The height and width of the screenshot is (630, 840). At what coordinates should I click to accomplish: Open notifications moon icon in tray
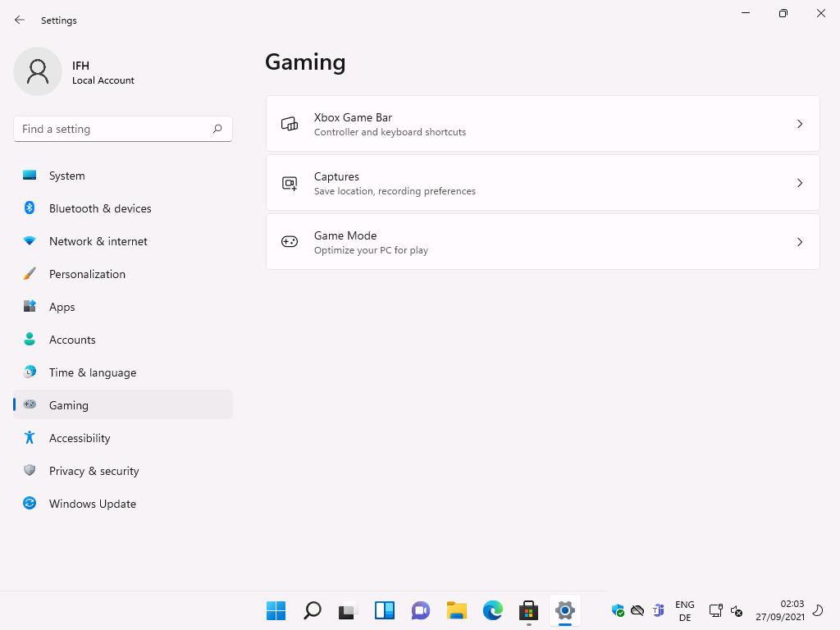818,610
